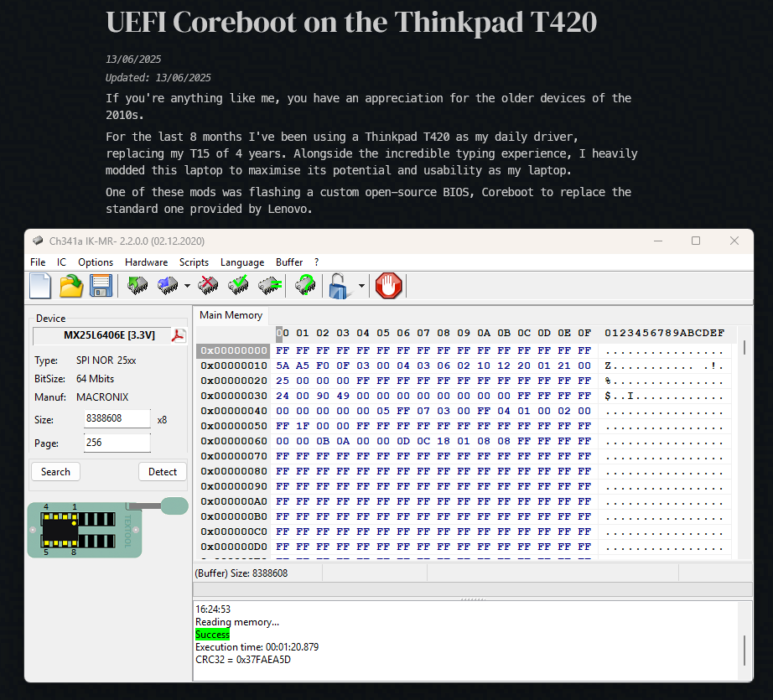Click the 00 column header in hex view
Image resolution: width=773 pixels, height=700 pixels.
(x=283, y=334)
